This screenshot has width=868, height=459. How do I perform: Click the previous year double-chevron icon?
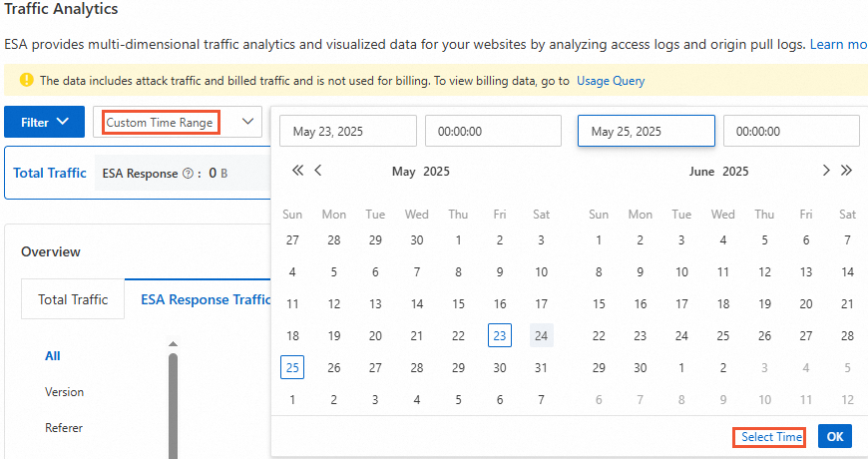297,171
